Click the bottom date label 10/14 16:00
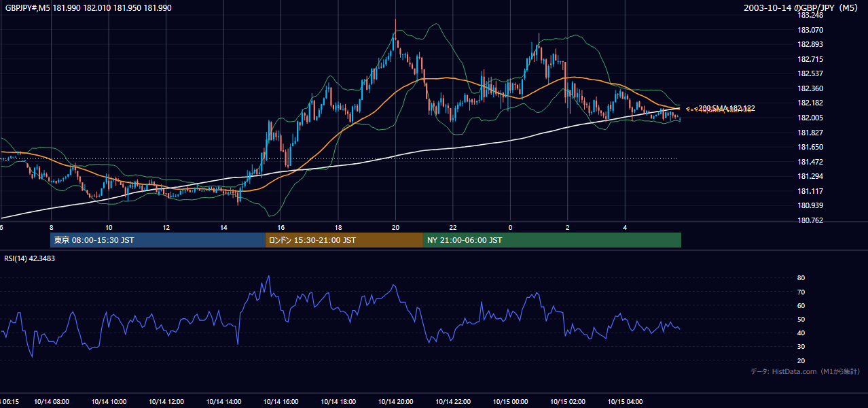The width and height of the screenshot is (868, 408). point(281,402)
